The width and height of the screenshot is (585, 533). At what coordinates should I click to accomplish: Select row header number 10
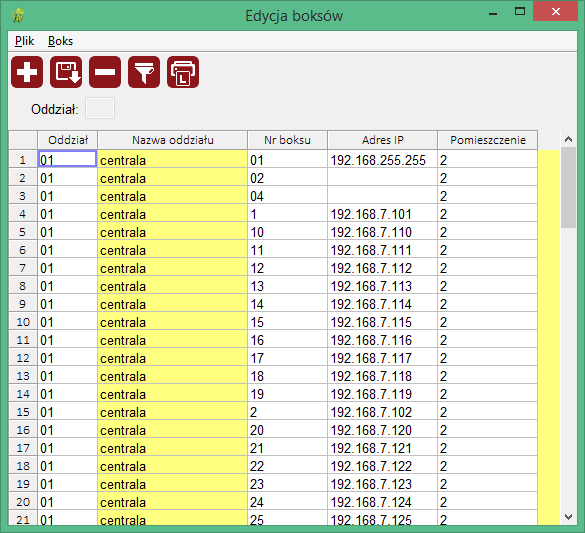coord(23,322)
